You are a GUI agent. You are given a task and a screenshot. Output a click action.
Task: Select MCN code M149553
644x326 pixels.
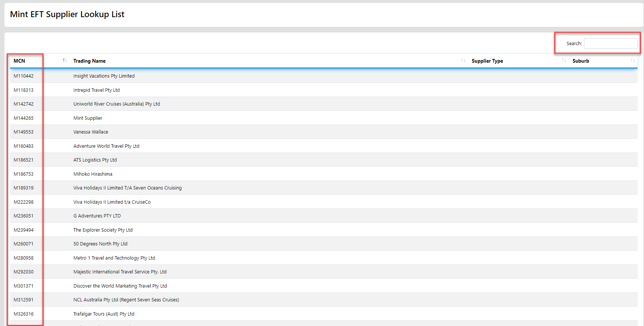[x=23, y=132]
